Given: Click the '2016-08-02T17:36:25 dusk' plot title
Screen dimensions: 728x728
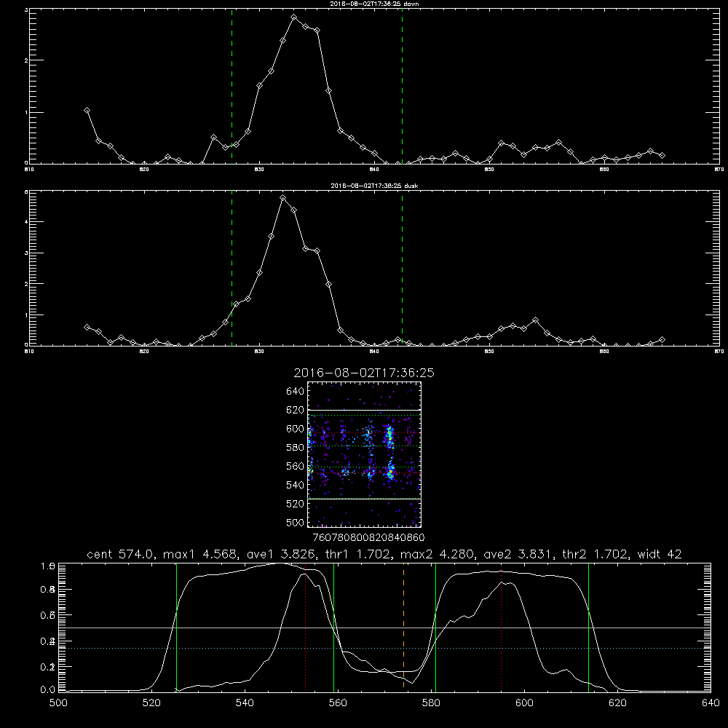Looking at the screenshot, I should click(374, 186).
